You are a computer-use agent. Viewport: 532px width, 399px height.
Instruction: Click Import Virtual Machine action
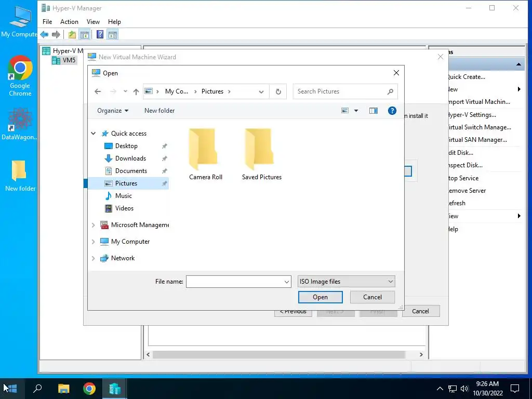tap(479, 102)
